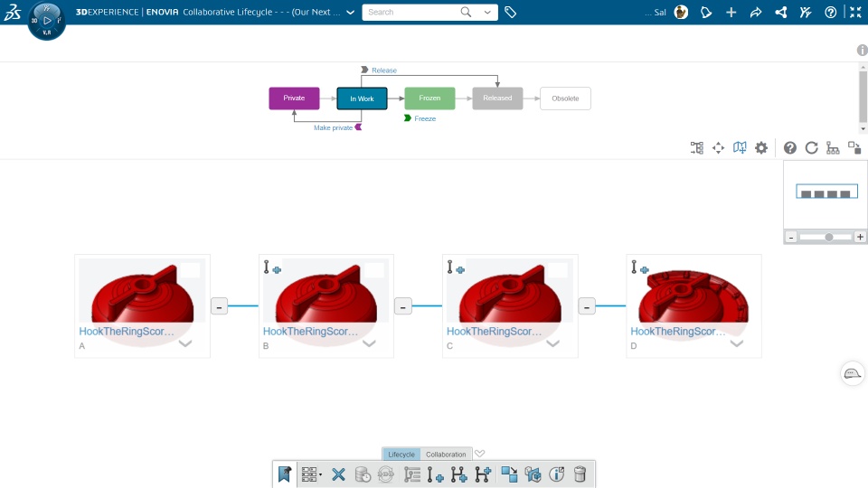Open the help question mark in top bar

pos(830,12)
